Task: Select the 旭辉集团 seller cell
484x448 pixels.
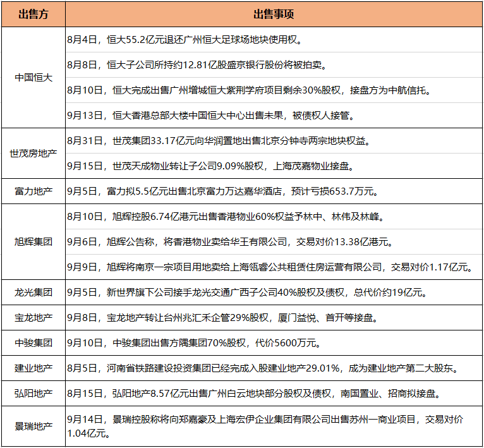Action: tap(33, 242)
